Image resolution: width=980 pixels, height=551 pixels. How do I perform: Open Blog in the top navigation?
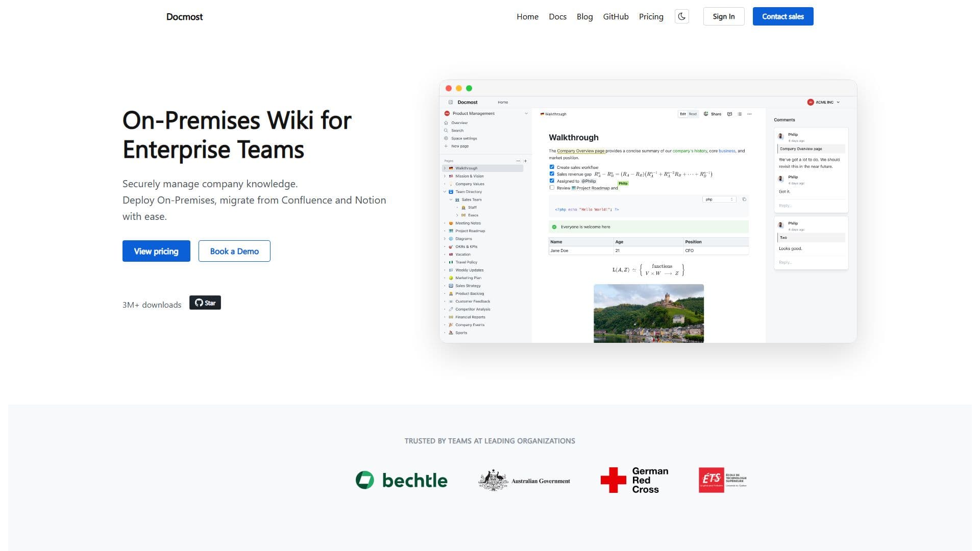pyautogui.click(x=584, y=16)
